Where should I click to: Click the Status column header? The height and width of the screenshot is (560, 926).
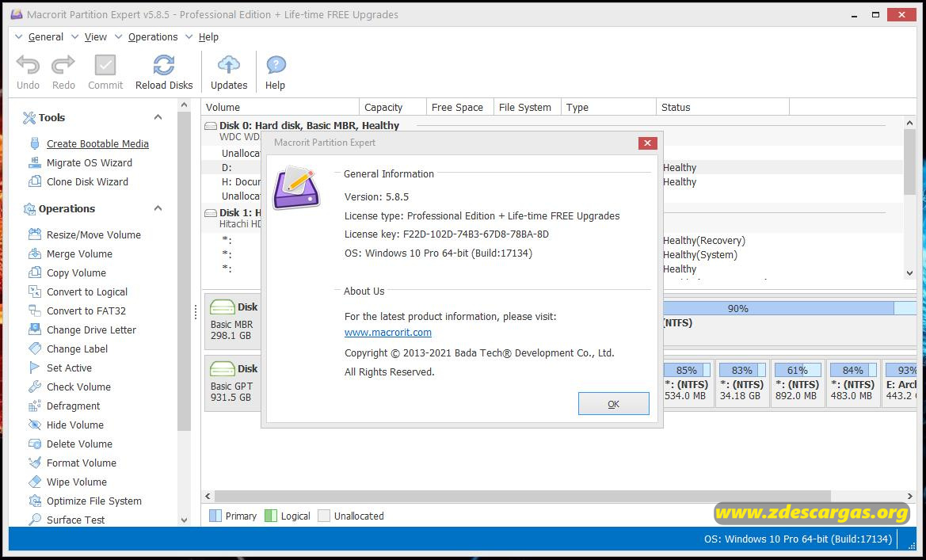point(723,108)
